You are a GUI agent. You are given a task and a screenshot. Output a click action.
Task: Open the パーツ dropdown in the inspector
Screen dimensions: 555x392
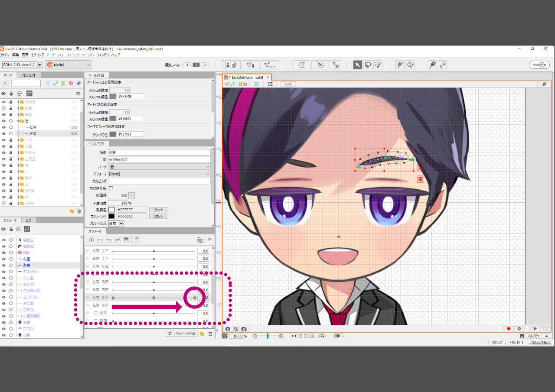click(x=159, y=167)
